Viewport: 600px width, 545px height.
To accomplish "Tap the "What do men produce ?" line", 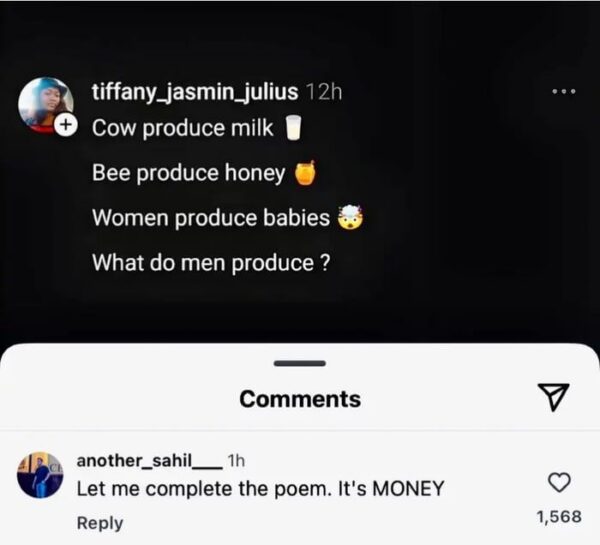I will (211, 263).
